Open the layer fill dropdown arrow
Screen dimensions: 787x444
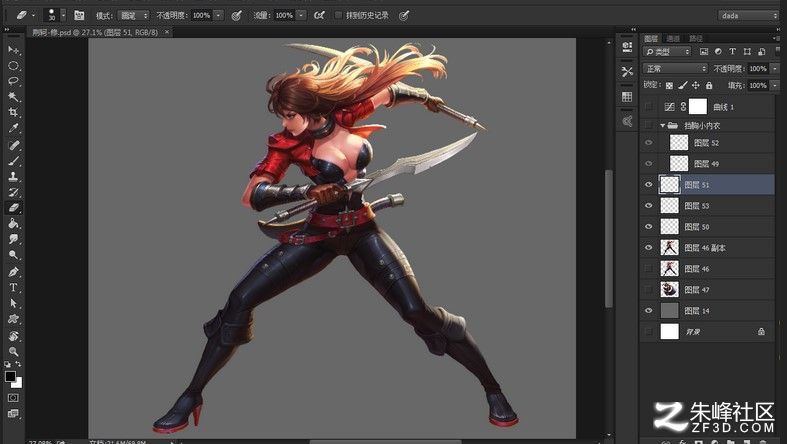tap(774, 85)
